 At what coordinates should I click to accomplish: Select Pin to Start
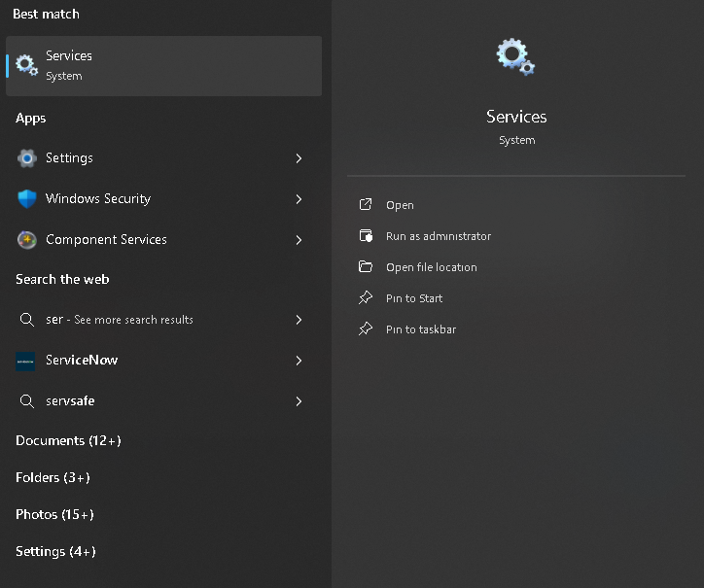414,298
